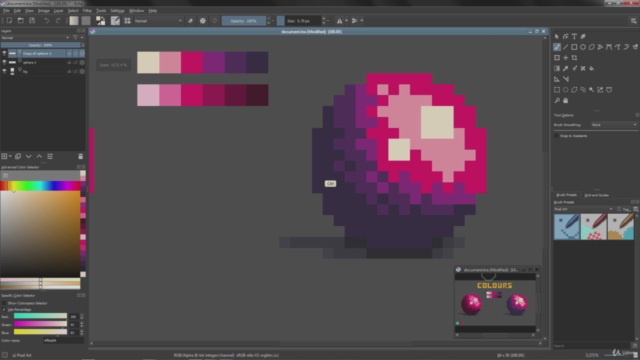Screen dimensions: 640x360
Task: Hide the 'bg' layer
Action: pos(4,71)
